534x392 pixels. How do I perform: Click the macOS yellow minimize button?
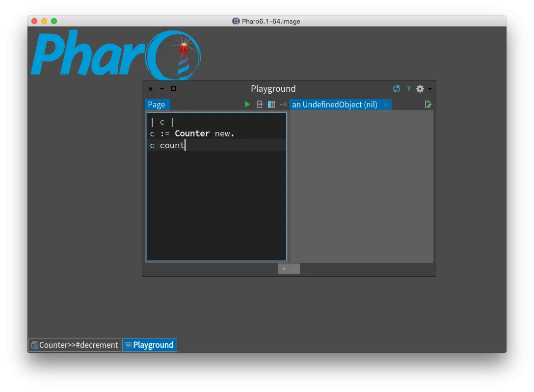click(x=44, y=21)
